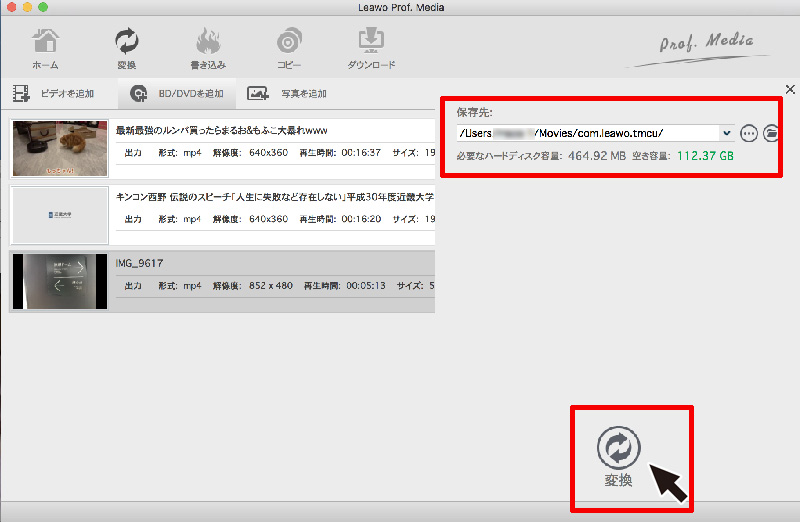Open the 書き込み (Burn) module
Viewport: 800px width, 522px height.
pos(208,48)
